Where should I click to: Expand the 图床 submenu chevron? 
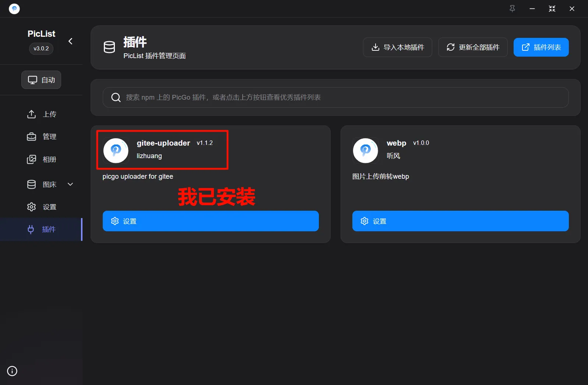(70, 184)
